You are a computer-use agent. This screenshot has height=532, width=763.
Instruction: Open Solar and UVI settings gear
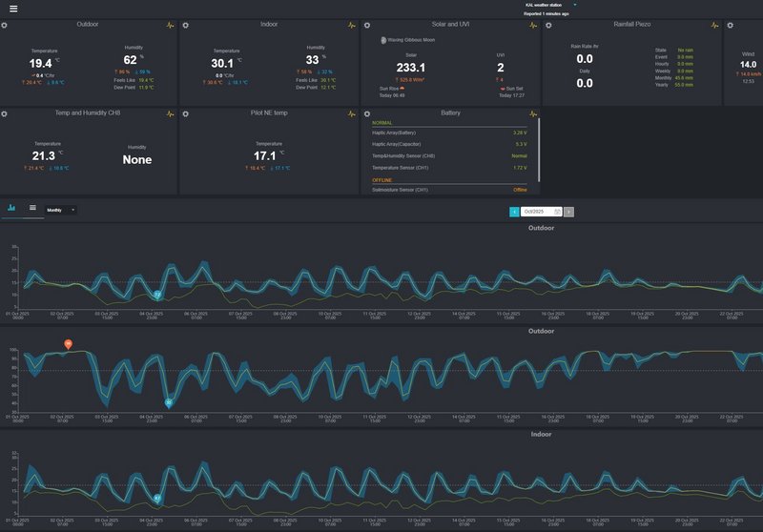[366, 25]
